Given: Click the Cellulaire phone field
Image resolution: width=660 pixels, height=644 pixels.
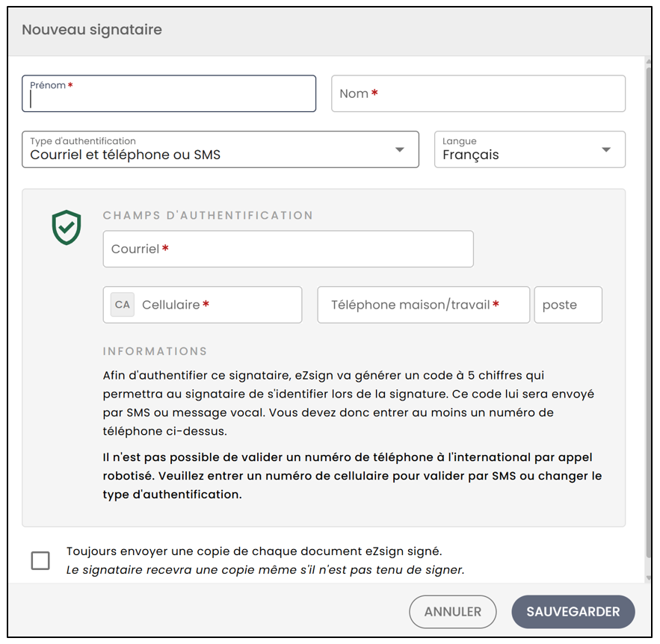Looking at the screenshot, I should click(203, 305).
